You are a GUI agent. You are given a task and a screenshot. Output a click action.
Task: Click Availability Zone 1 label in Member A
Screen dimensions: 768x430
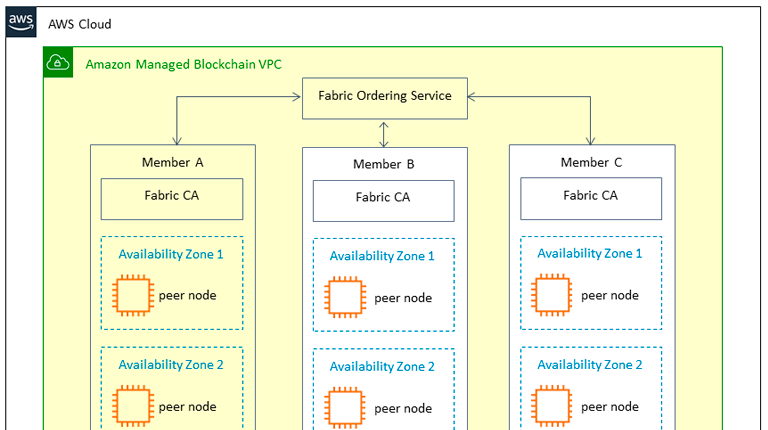171,254
